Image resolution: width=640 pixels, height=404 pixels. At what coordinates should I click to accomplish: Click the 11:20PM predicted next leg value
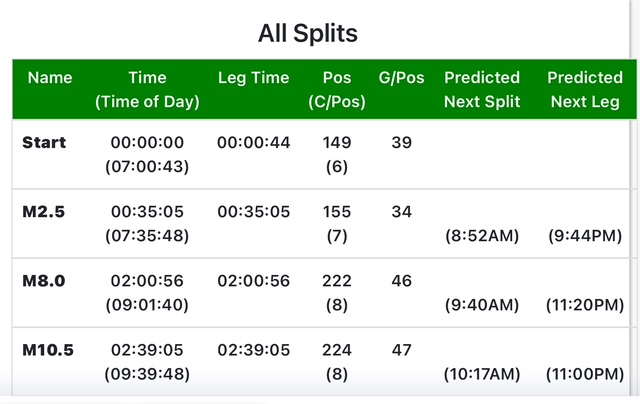click(584, 306)
